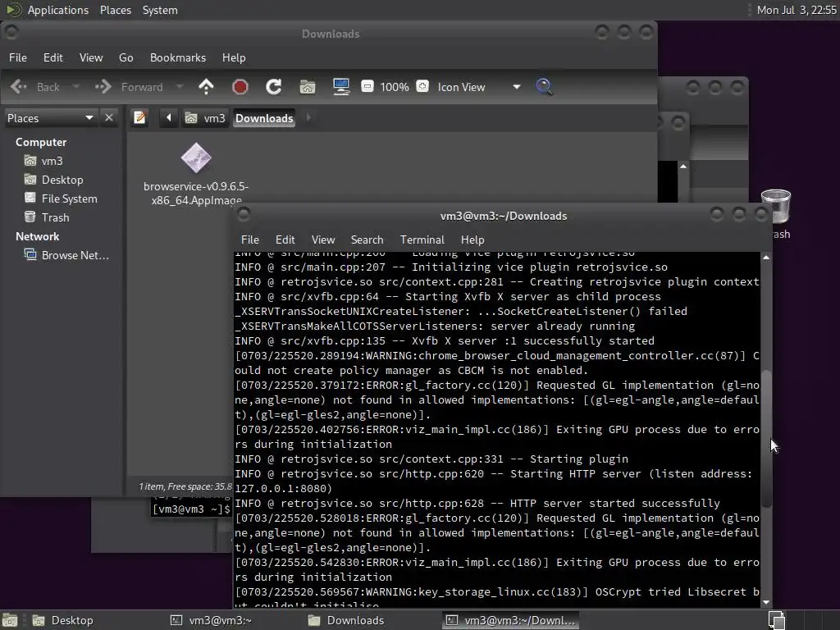Open the file search magnifier icon
This screenshot has height=630, width=840.
coord(544,87)
